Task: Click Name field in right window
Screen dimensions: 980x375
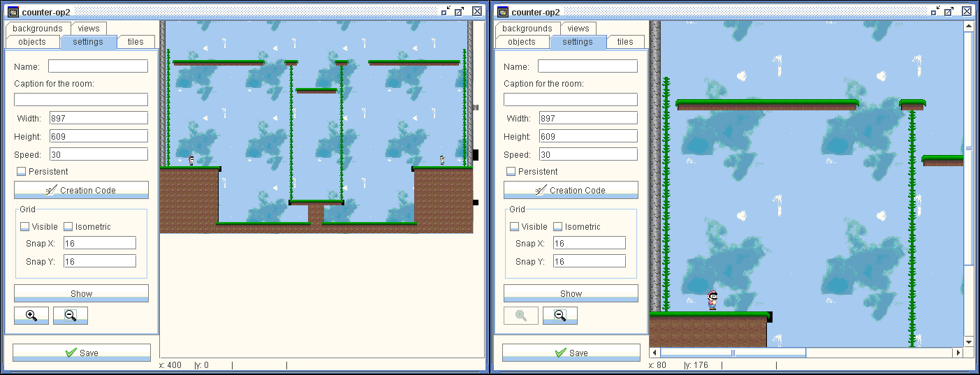Action: (x=587, y=66)
